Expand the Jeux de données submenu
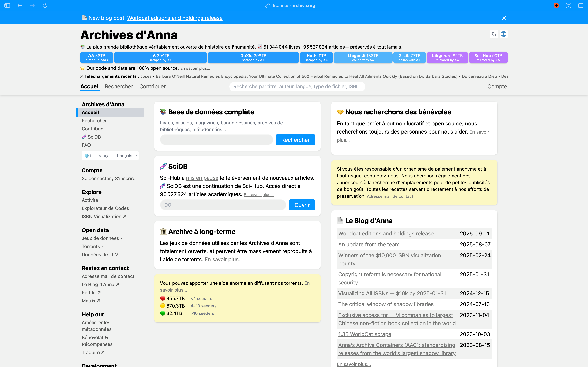 tap(102, 238)
